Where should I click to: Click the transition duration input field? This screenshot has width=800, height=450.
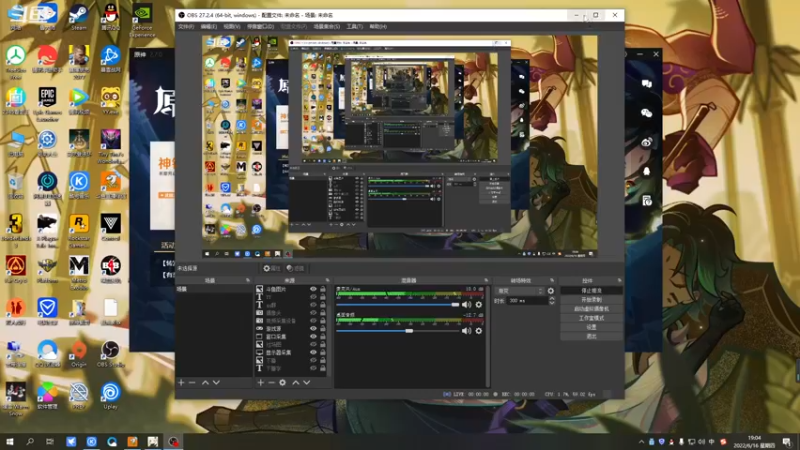pos(527,301)
